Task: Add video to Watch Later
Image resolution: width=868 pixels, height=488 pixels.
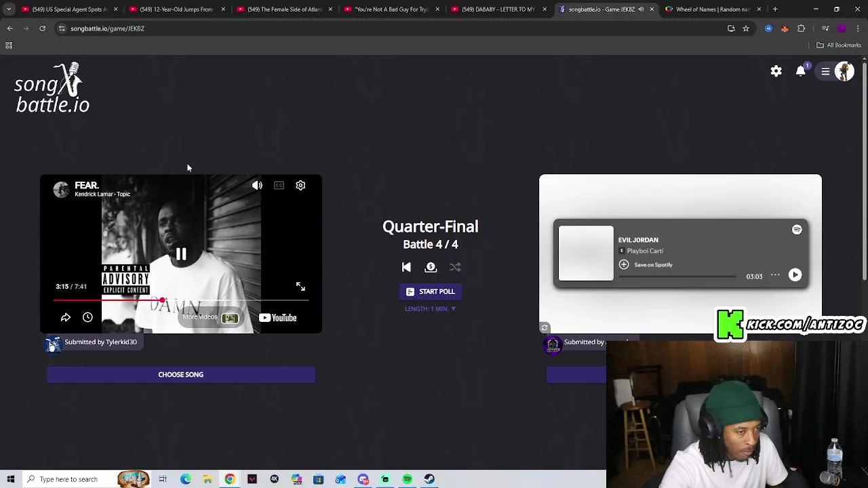Action: point(87,317)
